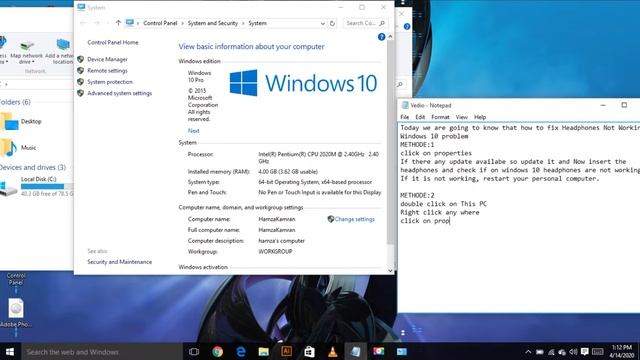Screen dimensions: 640x360
Task: Click the Next link under Windows edition
Action: point(193,131)
